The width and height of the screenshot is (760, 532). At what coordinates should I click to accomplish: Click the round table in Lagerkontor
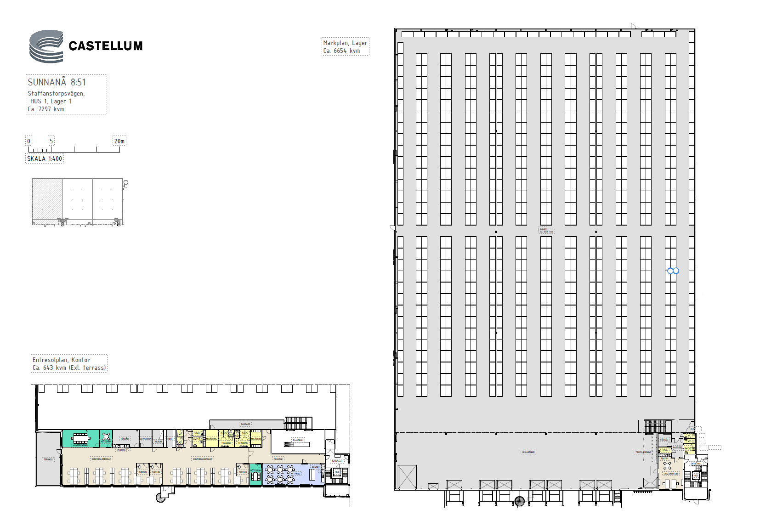667,466
